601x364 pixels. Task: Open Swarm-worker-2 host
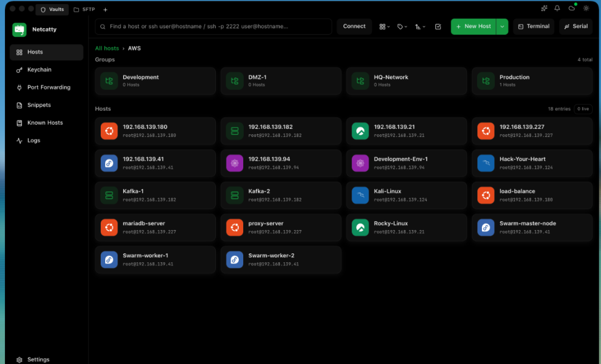(281, 260)
